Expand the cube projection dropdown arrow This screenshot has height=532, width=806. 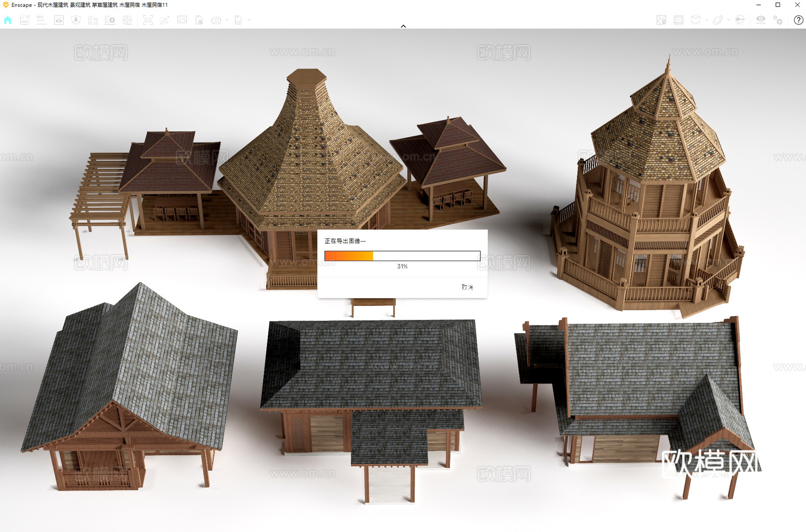(706, 20)
